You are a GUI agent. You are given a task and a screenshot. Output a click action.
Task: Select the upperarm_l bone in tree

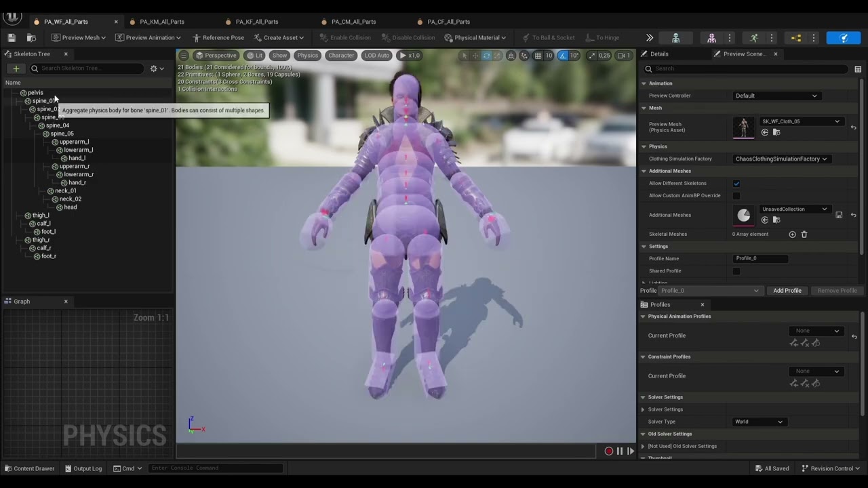click(74, 142)
